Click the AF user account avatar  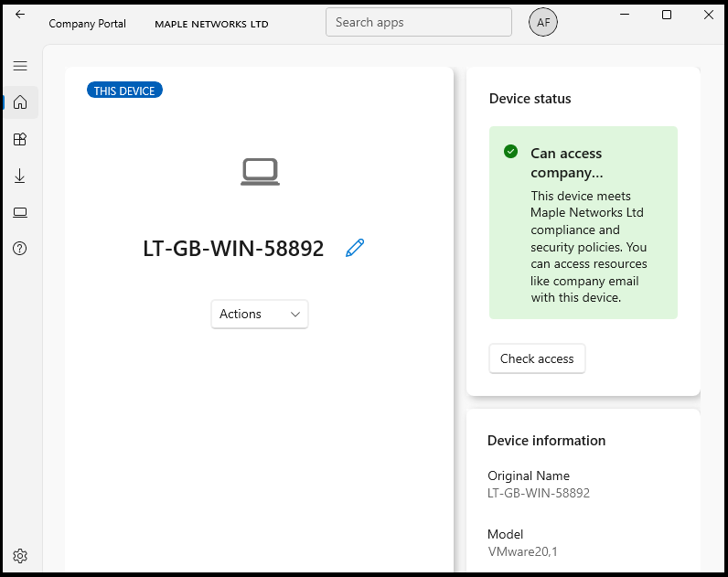(543, 23)
